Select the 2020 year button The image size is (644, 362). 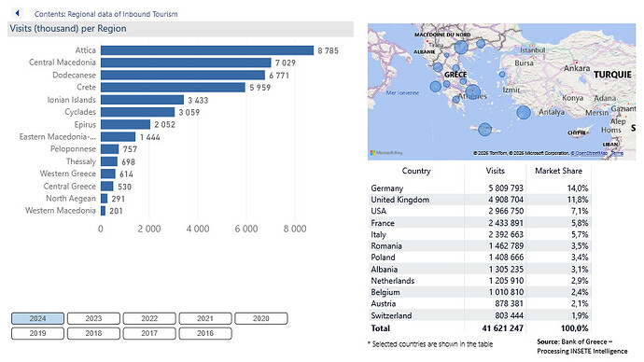point(261,318)
